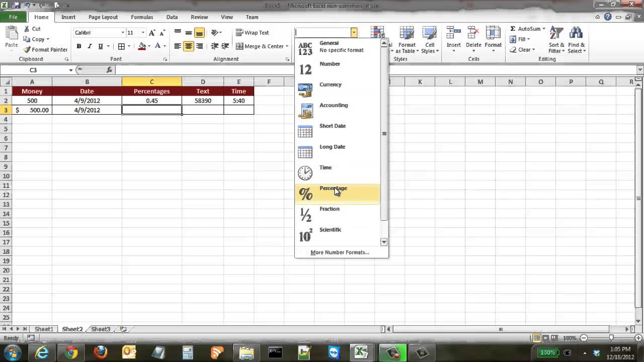The image size is (644, 362).
Task: Click the Increase Font Size icon
Action: [152, 33]
